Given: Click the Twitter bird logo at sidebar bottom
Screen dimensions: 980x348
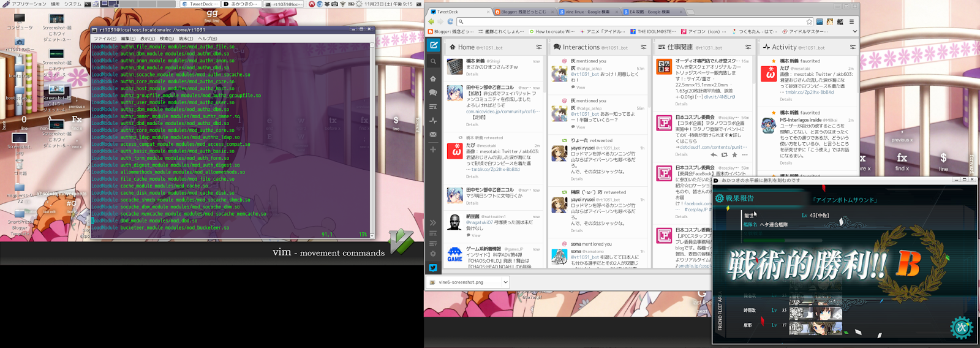Looking at the screenshot, I should [x=433, y=268].
